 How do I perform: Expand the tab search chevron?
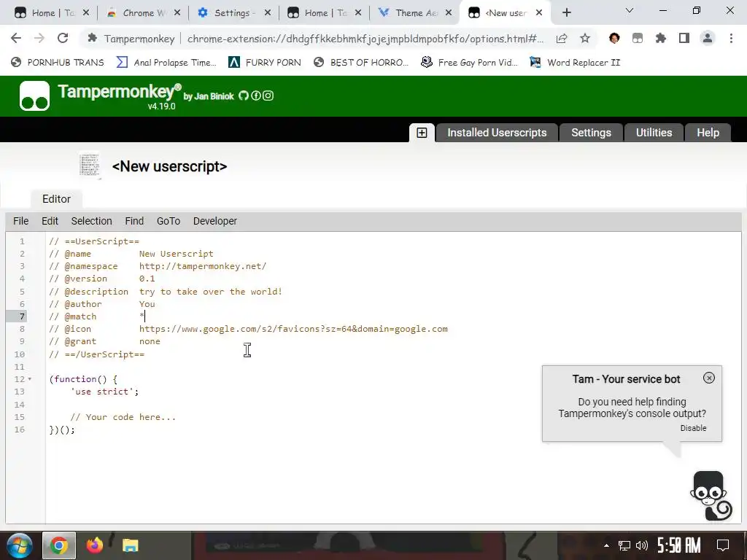click(630, 10)
